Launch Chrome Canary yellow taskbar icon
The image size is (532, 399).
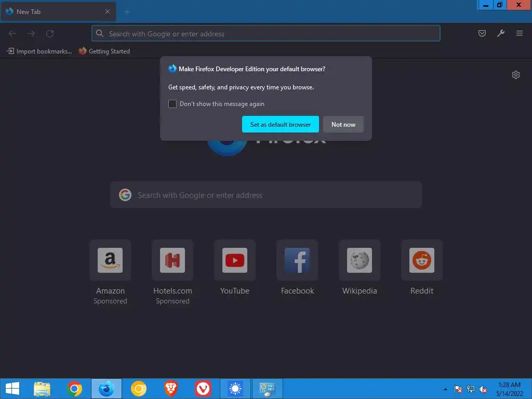138,389
